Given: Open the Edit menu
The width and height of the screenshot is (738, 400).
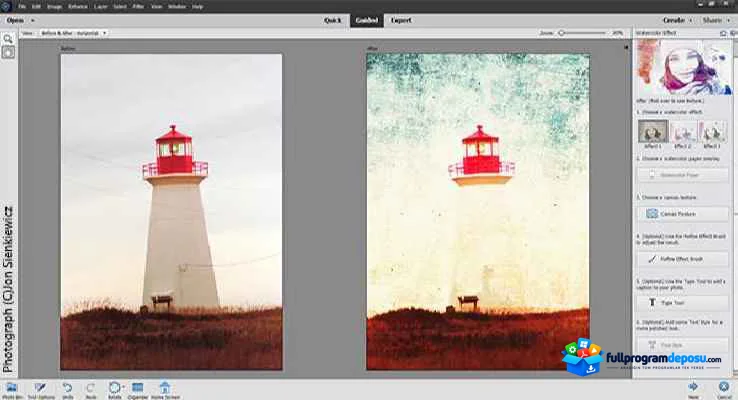Looking at the screenshot, I should pyautogui.click(x=36, y=7).
